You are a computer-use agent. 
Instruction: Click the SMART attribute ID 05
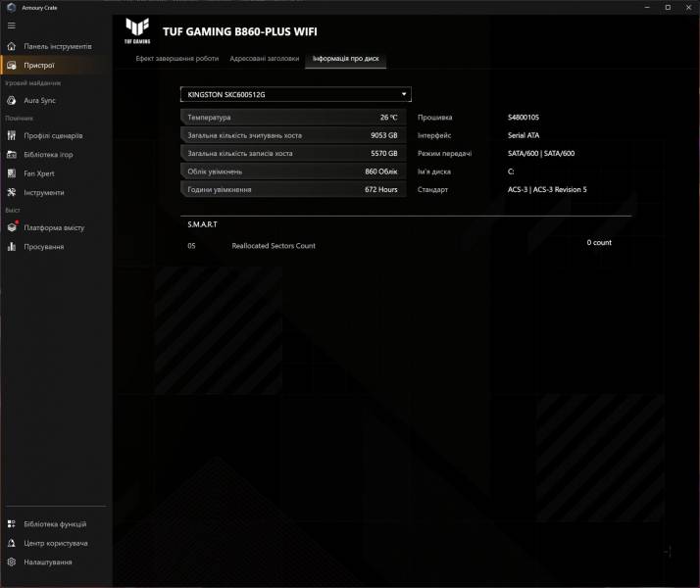(x=191, y=246)
